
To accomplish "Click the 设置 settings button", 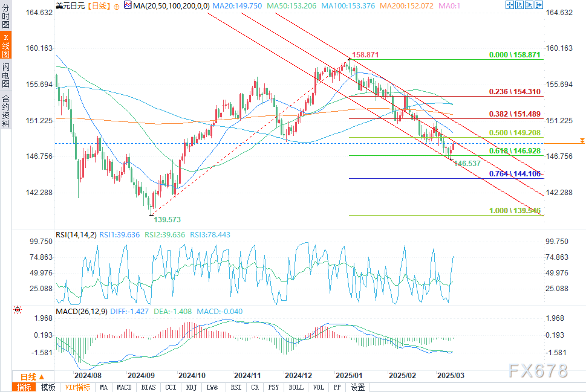I will pos(357,387).
